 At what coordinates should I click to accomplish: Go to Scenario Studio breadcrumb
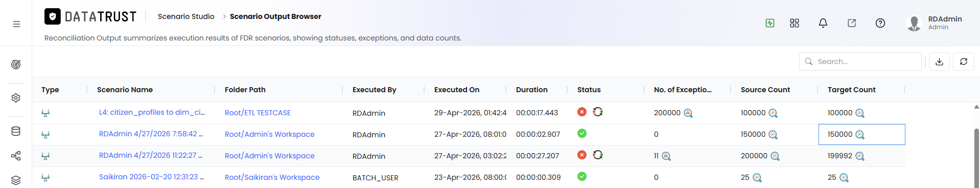pos(186,16)
